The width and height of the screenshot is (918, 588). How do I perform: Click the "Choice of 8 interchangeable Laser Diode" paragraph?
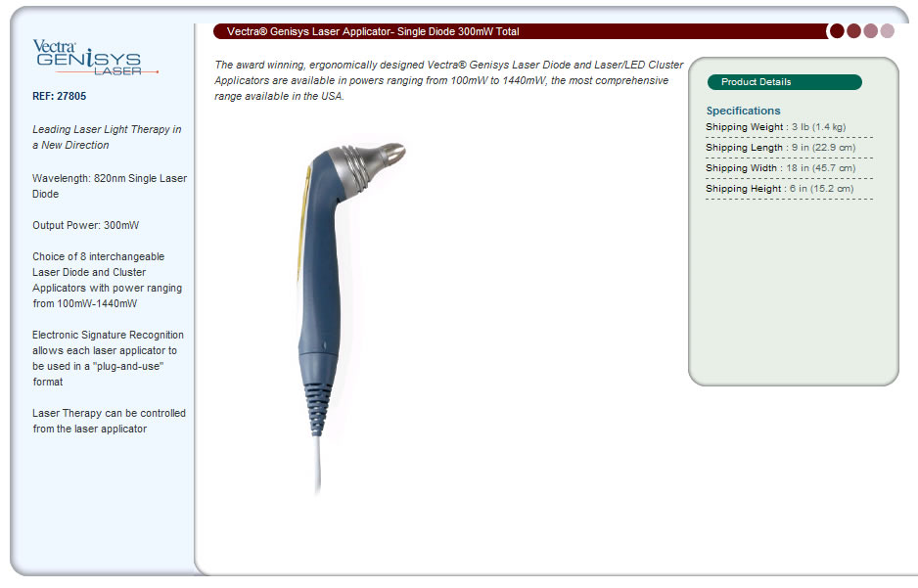click(107, 280)
